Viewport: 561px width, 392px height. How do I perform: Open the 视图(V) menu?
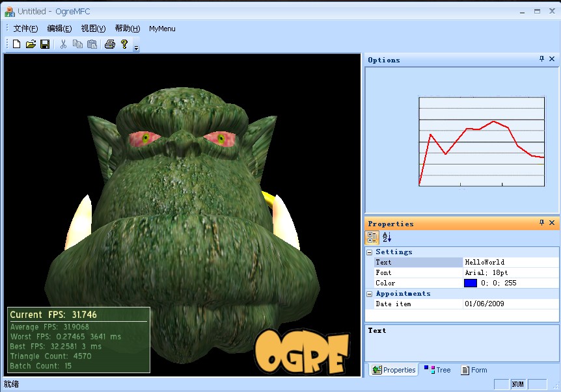tap(93, 29)
